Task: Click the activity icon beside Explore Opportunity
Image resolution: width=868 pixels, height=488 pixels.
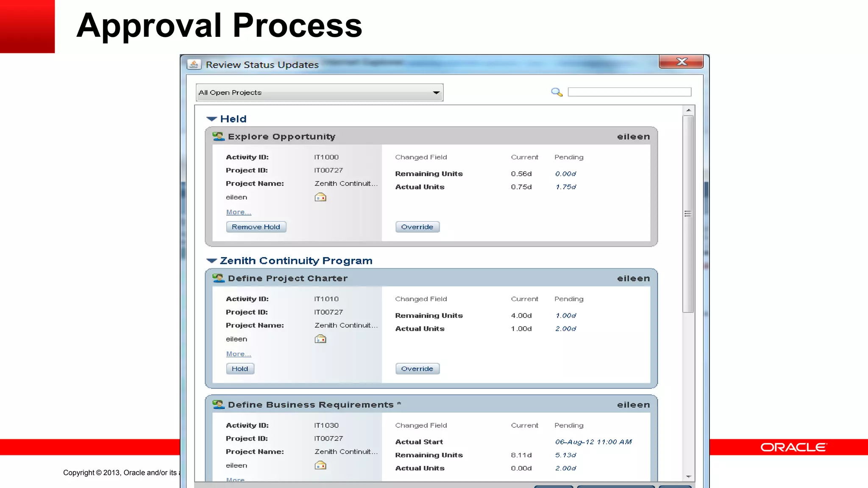Action: 218,136
